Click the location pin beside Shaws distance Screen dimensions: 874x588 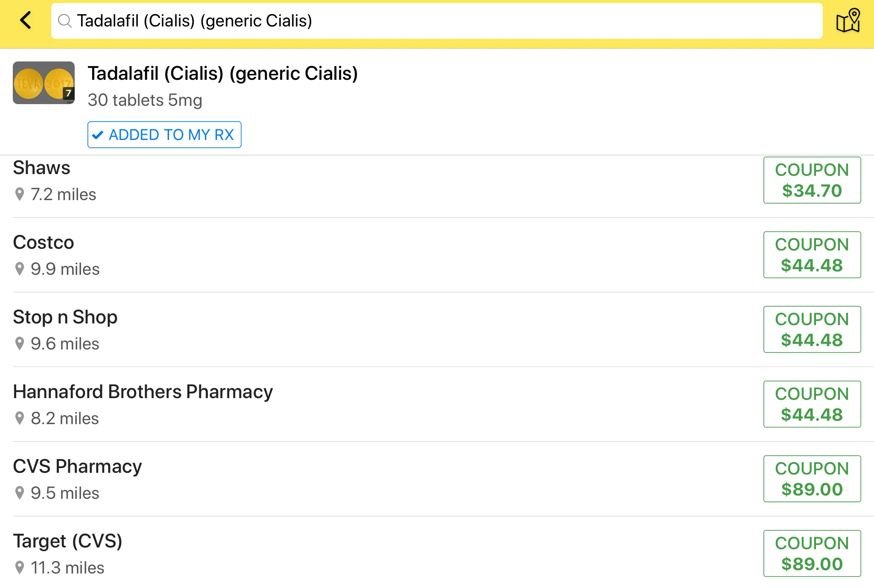pyautogui.click(x=19, y=194)
